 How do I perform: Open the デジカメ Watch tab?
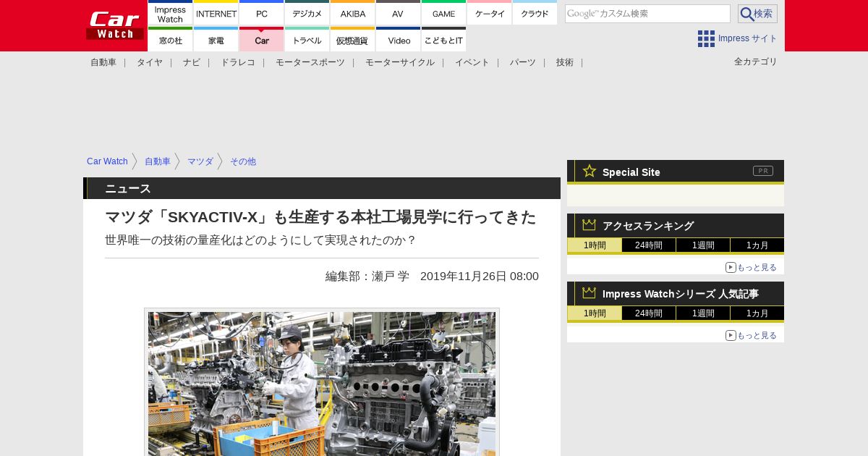pos(307,13)
